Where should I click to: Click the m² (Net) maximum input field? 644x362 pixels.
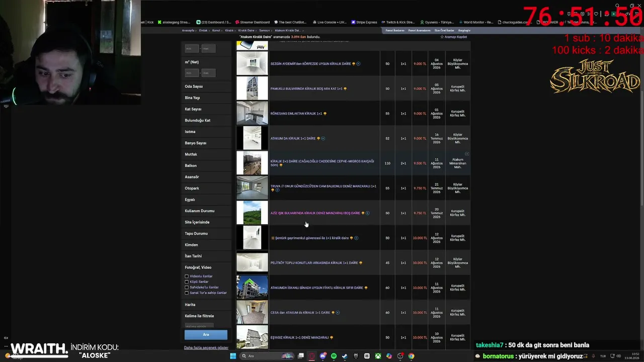pyautogui.click(x=208, y=73)
